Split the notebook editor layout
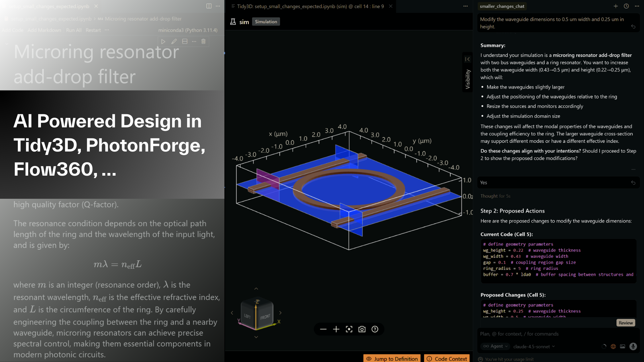Viewport: 644px width, 362px height. pyautogui.click(x=209, y=6)
